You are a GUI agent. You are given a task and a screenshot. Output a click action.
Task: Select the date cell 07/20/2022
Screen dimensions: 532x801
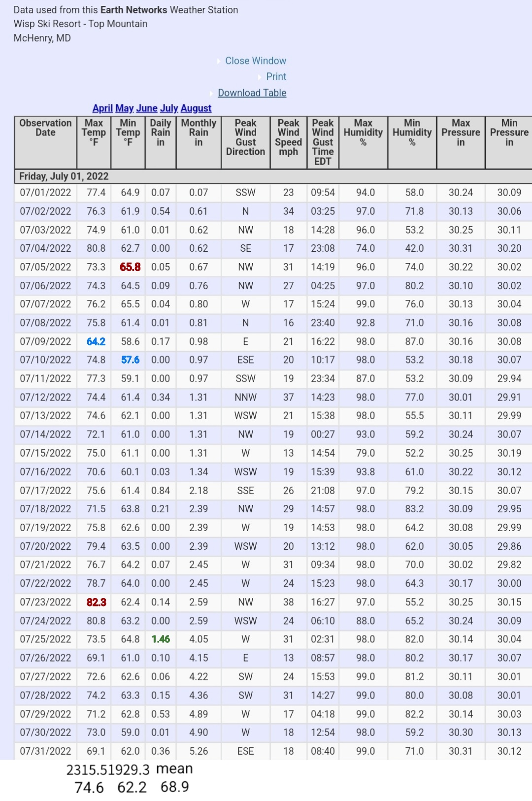45,546
